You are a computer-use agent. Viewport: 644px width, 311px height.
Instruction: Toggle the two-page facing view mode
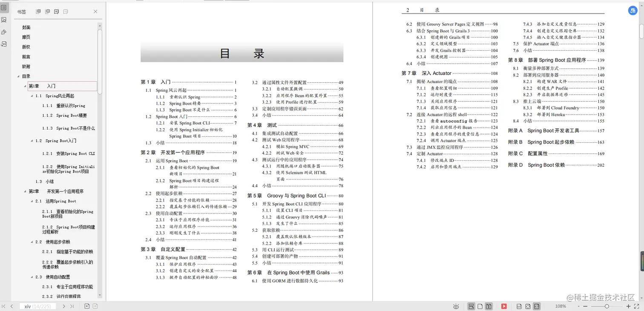489,306
